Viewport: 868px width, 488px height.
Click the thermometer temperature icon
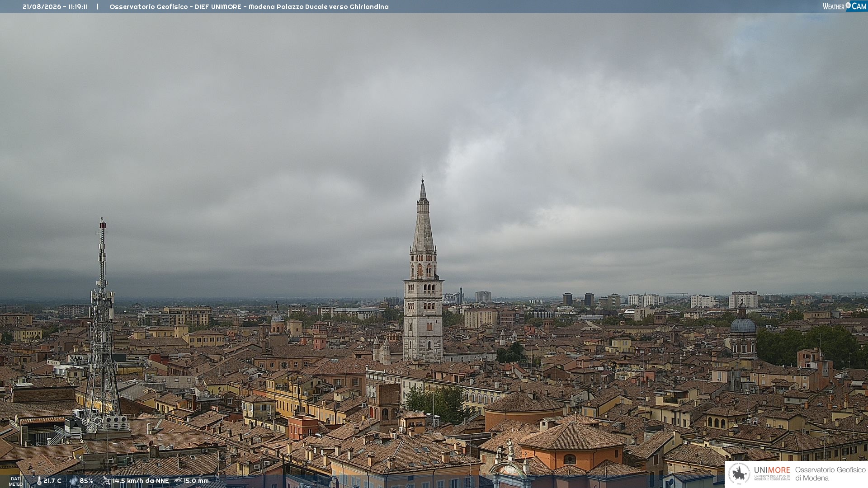pos(39,481)
